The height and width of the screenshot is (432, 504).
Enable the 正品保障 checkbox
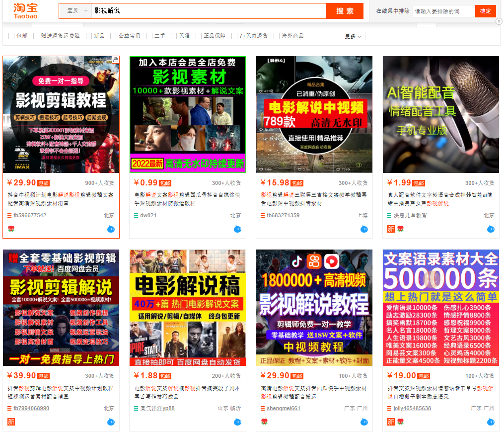pos(199,36)
